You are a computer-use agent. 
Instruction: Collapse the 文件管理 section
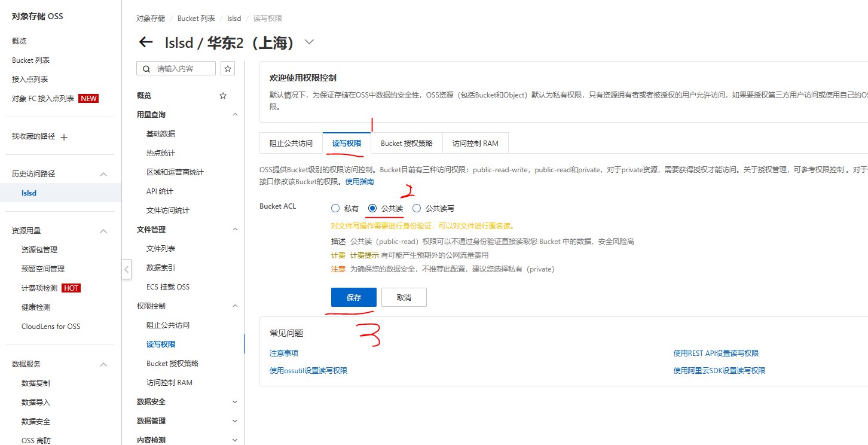234,230
